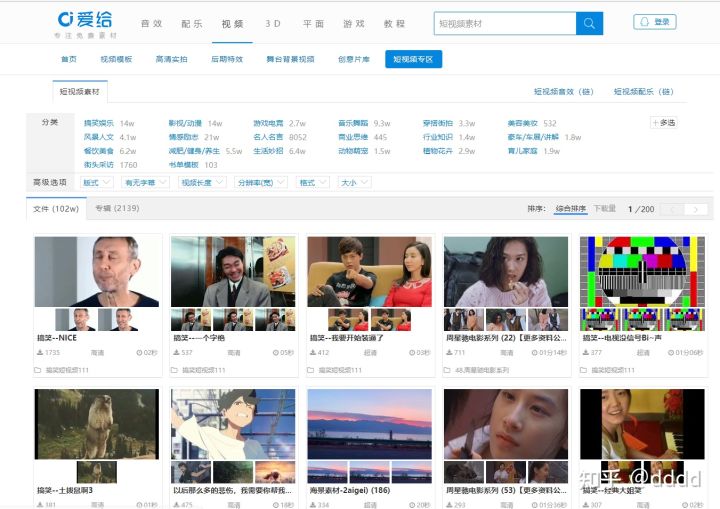Go to the next page arrow
Image resolution: width=720 pixels, height=509 pixels.
pos(696,209)
